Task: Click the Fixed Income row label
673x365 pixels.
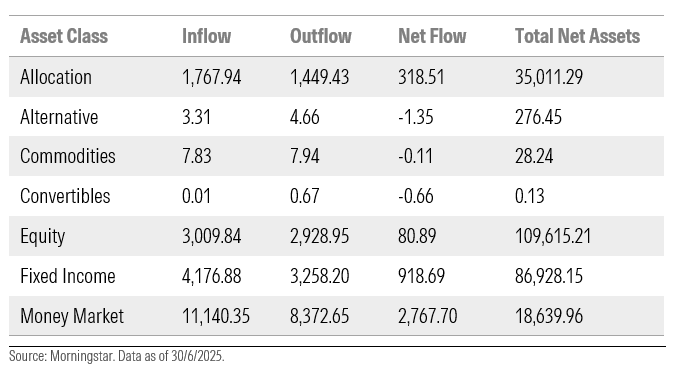Action: 68,276
